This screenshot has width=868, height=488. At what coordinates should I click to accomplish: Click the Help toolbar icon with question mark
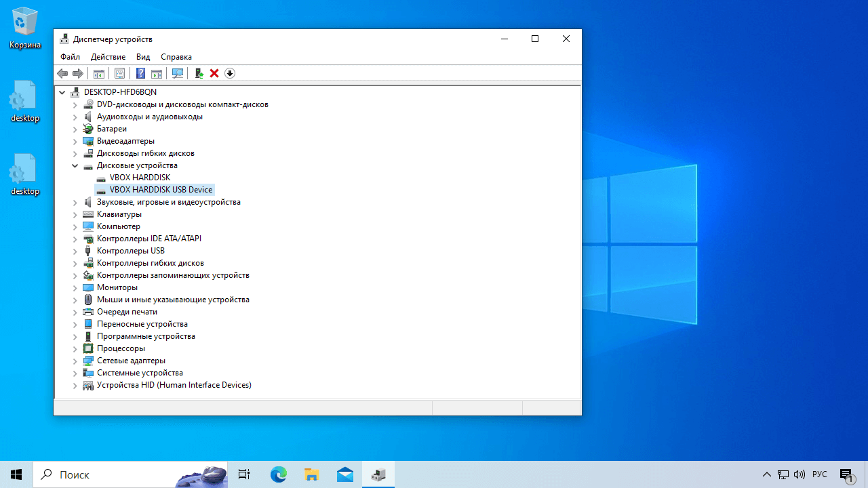click(140, 73)
